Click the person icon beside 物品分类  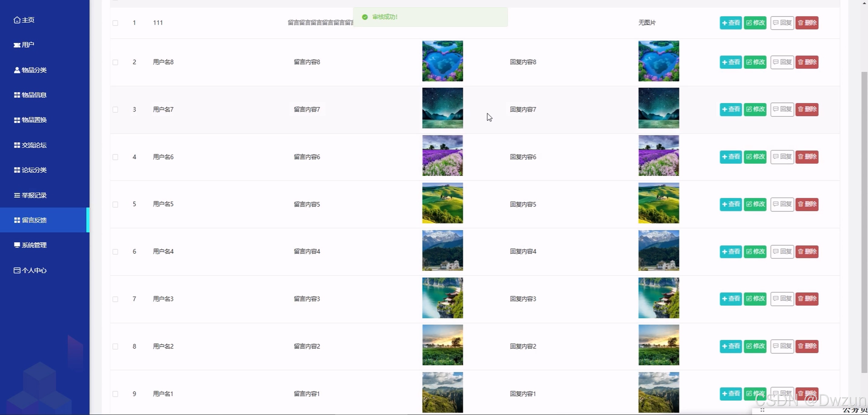17,70
